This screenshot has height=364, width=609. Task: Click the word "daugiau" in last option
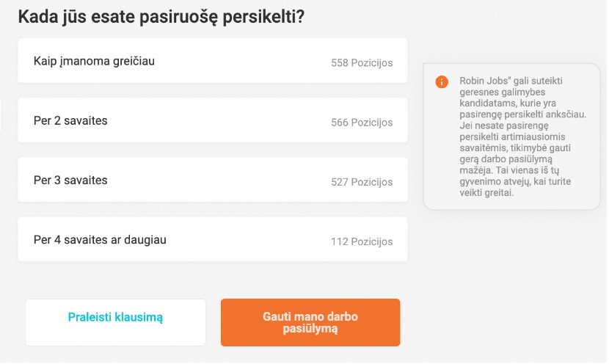[x=145, y=241]
